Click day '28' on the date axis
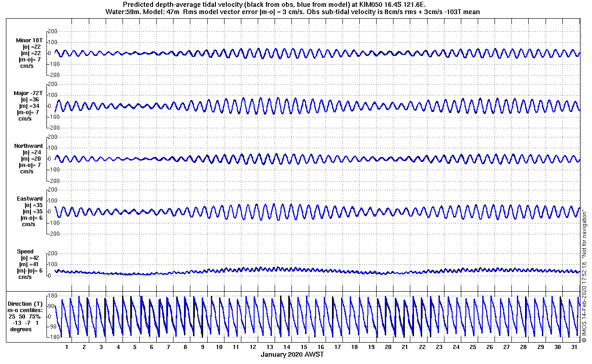The image size is (592, 364). click(524, 347)
